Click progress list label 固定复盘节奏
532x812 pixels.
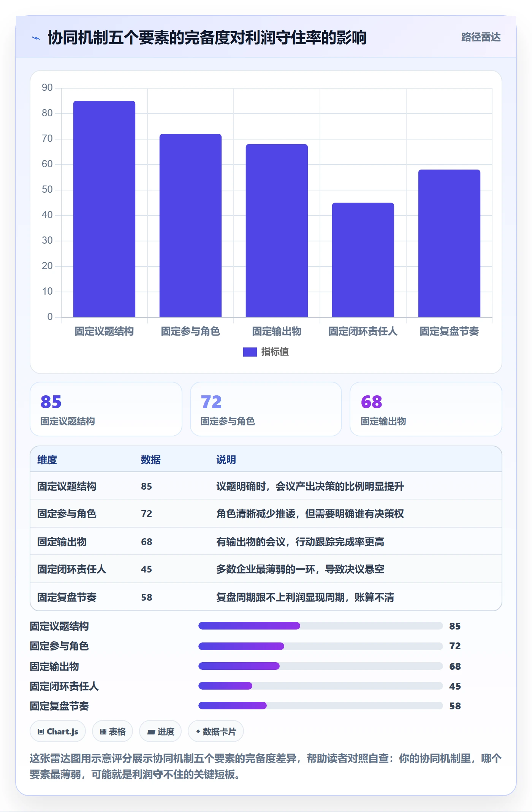(59, 706)
